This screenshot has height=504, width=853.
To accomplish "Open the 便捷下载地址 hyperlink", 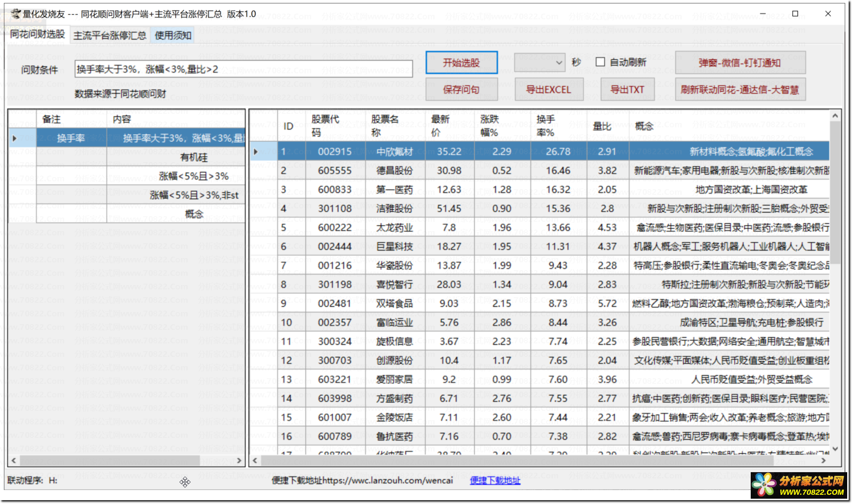I will click(x=495, y=480).
